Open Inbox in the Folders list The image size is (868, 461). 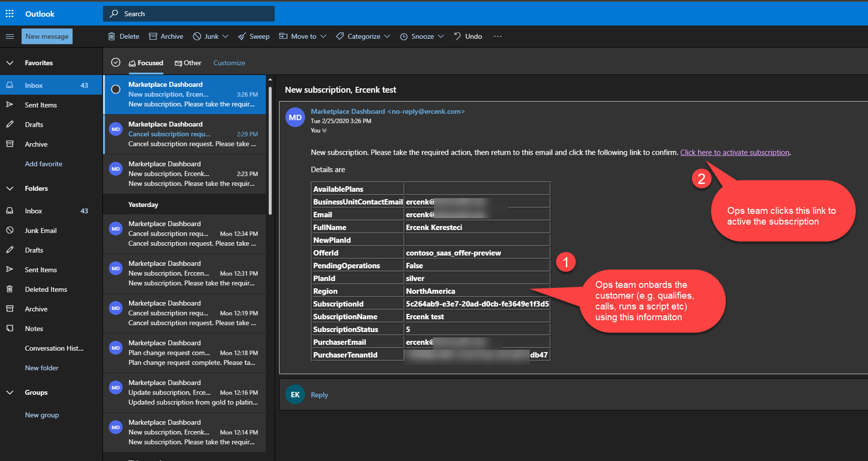pyautogui.click(x=51, y=211)
